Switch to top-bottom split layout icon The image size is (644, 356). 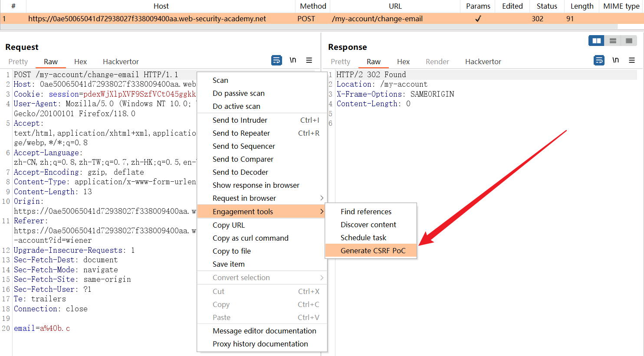(613, 41)
